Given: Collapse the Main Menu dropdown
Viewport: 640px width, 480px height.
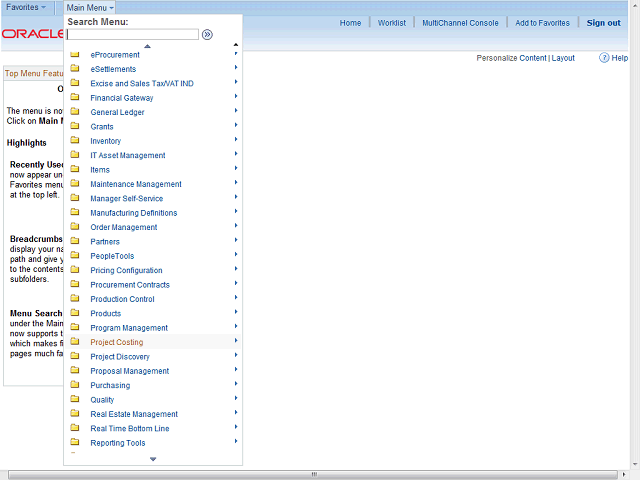Looking at the screenshot, I should pos(90,8).
